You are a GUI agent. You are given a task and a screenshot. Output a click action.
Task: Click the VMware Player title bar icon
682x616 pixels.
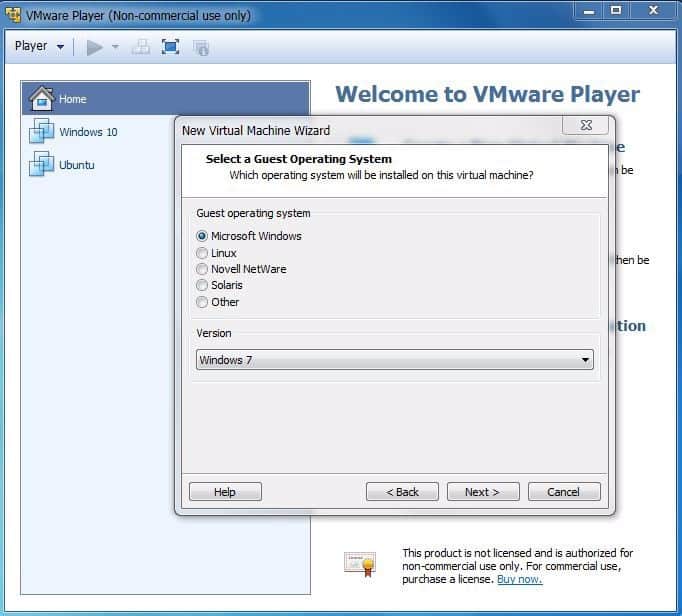[x=13, y=15]
